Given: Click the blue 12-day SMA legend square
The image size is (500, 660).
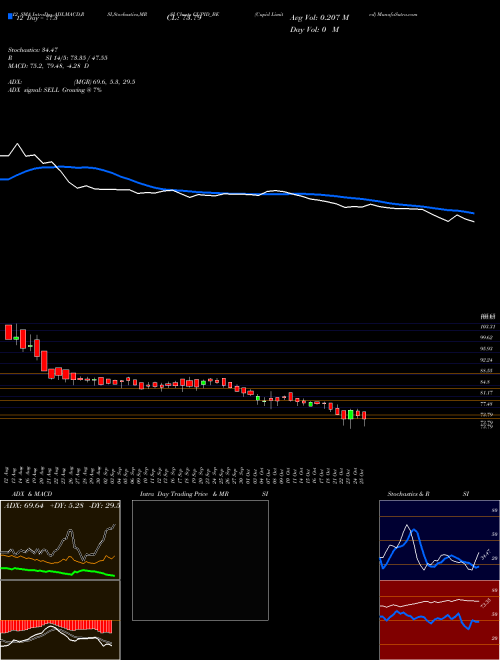Looking at the screenshot, I should [x=11, y=17].
